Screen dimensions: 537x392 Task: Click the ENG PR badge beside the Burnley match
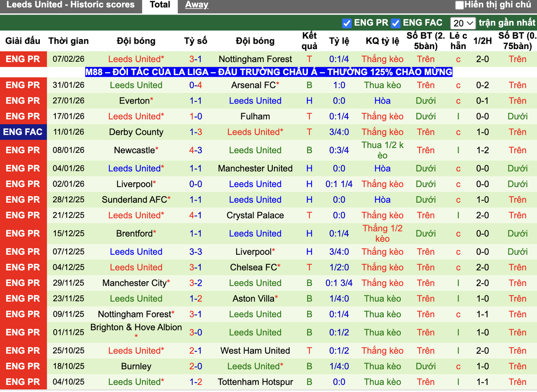[23, 366]
